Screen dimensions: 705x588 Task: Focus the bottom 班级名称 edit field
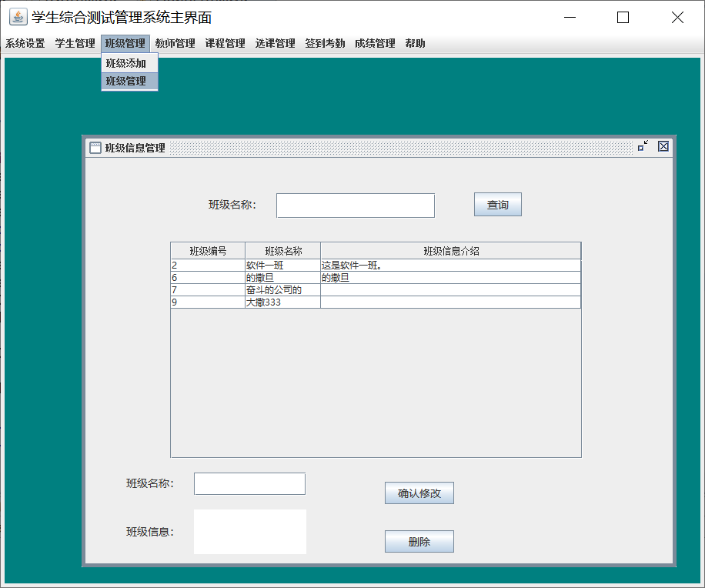(249, 483)
